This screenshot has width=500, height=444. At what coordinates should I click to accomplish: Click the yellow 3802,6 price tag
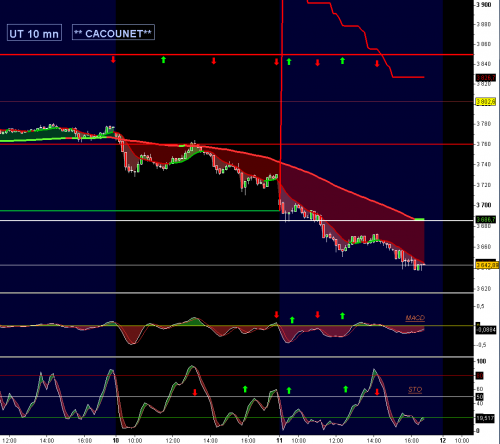coord(486,102)
